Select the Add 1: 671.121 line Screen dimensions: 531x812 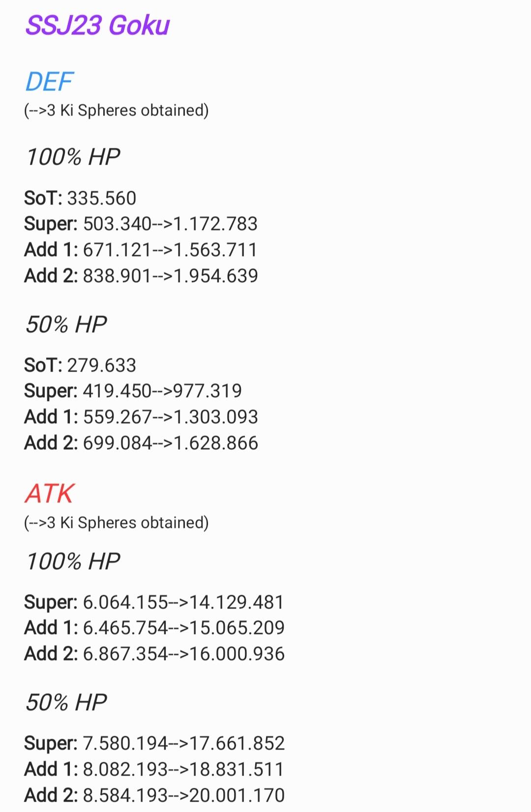point(141,250)
